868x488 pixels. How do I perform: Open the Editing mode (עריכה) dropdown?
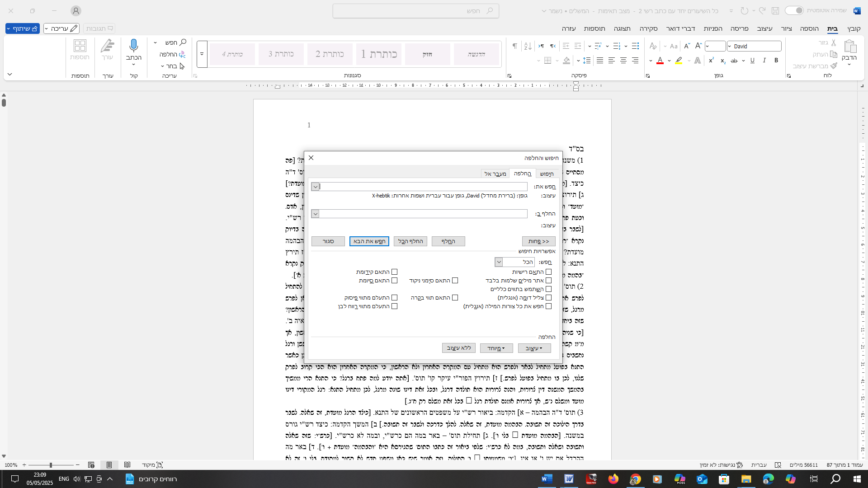pos(61,28)
